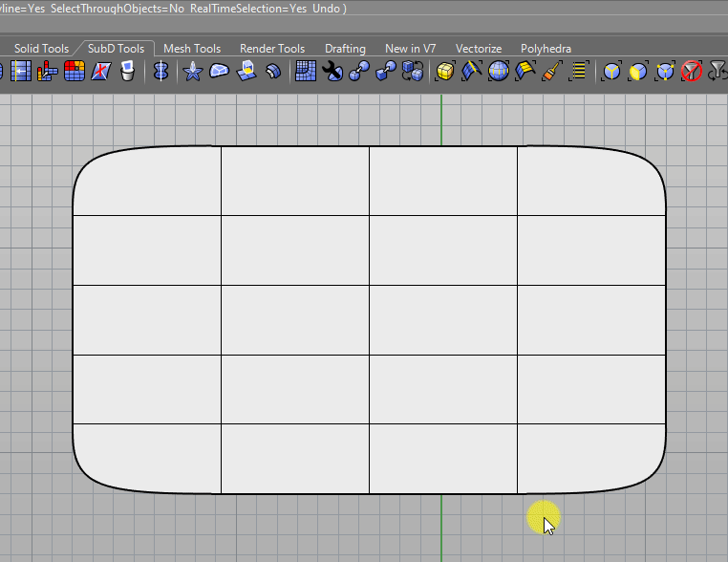Click the no-filter red crossed funnel icon
This screenshot has height=562, width=728.
point(692,71)
